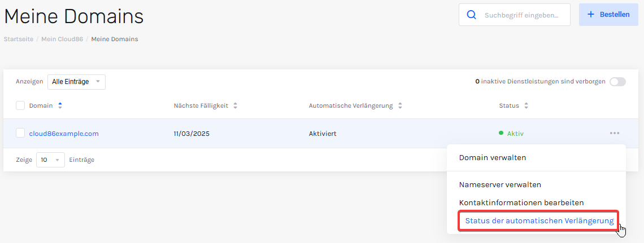644x243 pixels.
Task: Sort by Status column arrows
Action: [x=526, y=106]
